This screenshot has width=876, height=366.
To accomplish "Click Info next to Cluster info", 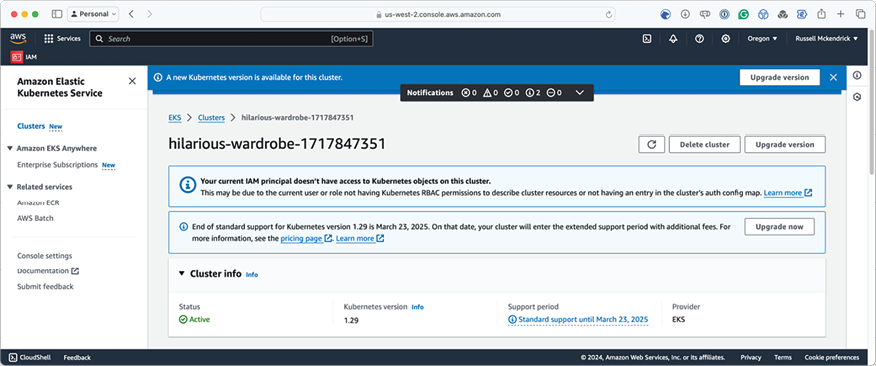I will coord(252,275).
